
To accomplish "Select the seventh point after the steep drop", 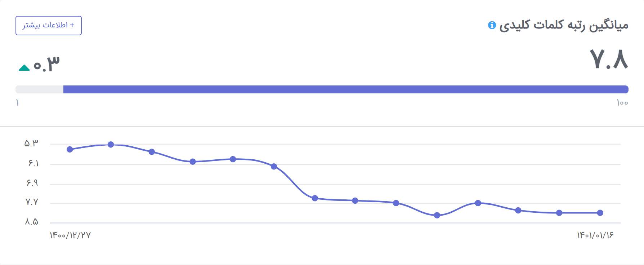I will tap(315, 198).
